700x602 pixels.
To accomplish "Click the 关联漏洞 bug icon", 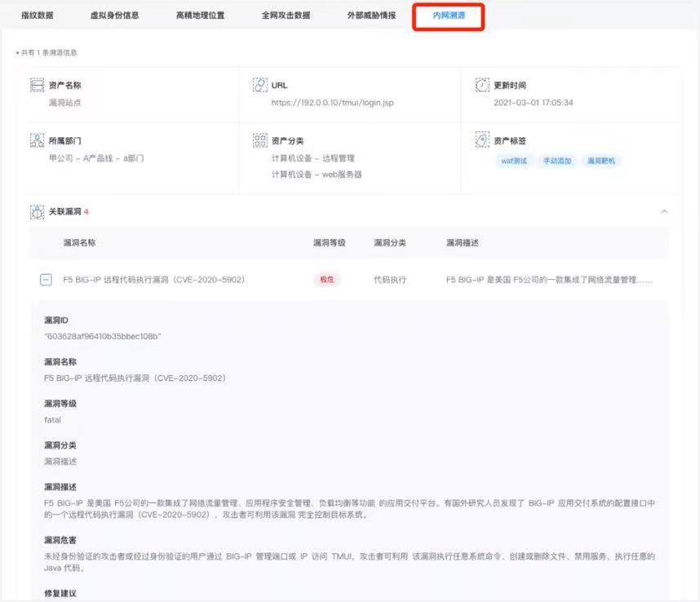I will pos(37,211).
